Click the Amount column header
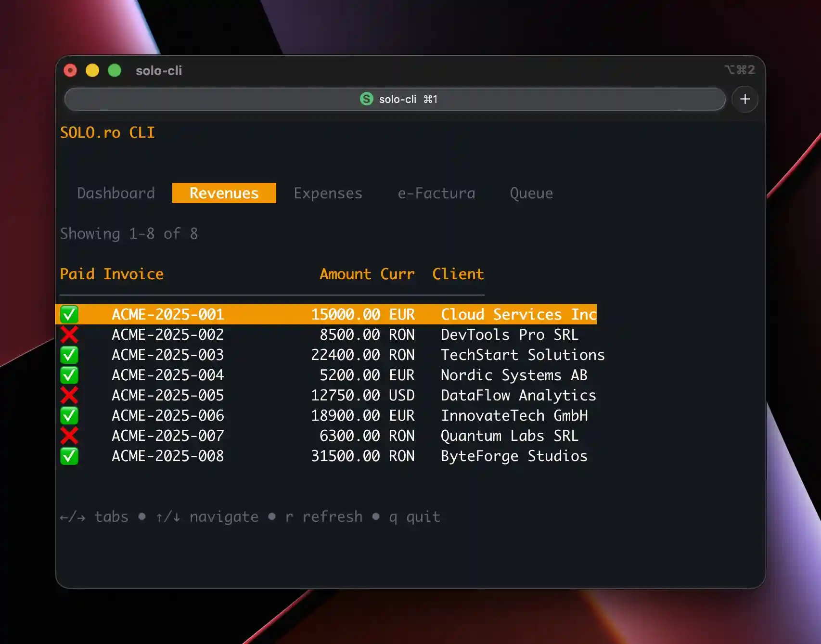Image resolution: width=821 pixels, height=644 pixels. click(x=345, y=274)
